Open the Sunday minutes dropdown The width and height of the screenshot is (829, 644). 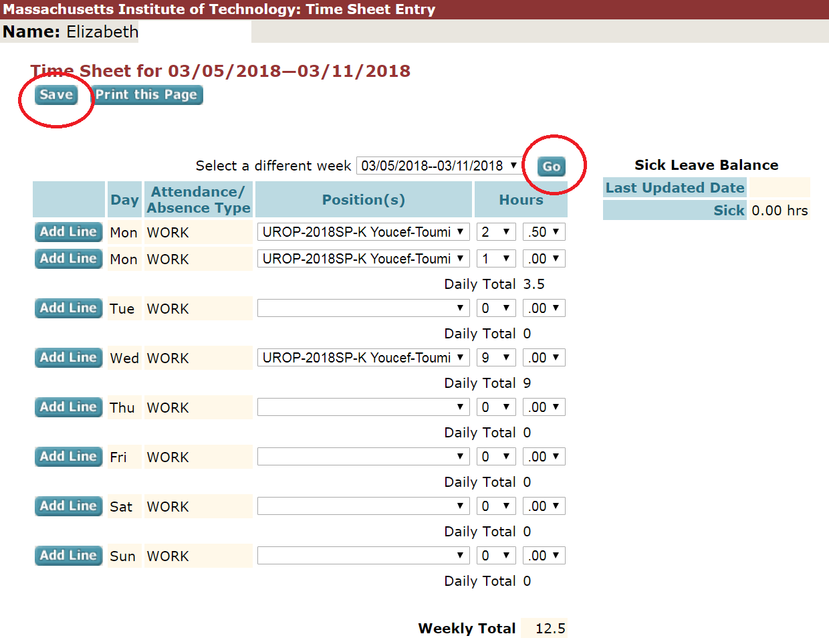click(544, 556)
